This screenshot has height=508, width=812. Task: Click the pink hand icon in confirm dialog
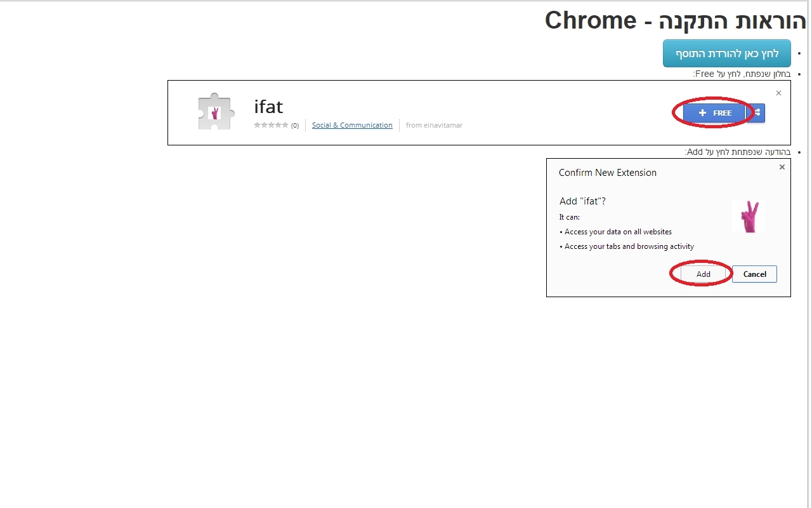coord(749,216)
